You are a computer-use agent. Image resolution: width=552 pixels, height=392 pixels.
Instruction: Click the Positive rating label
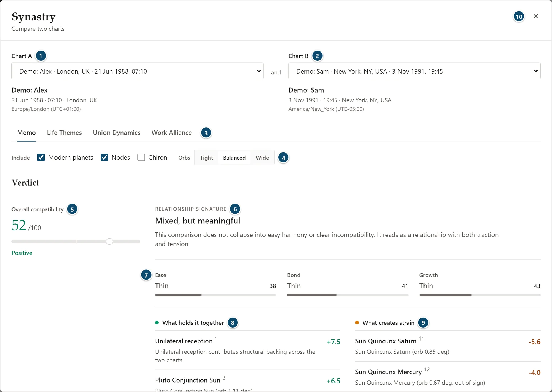click(x=22, y=253)
